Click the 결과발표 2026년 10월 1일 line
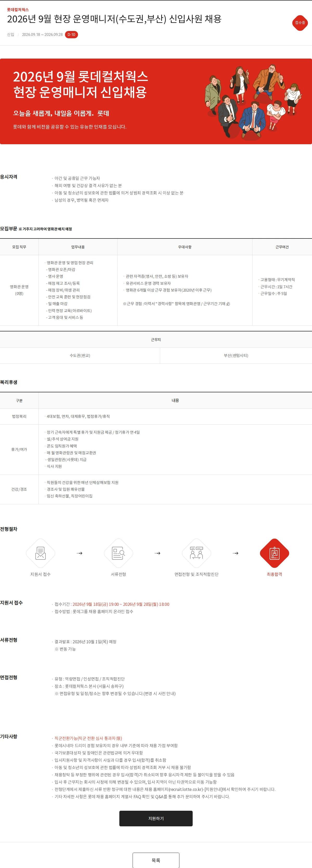 tap(86, 641)
